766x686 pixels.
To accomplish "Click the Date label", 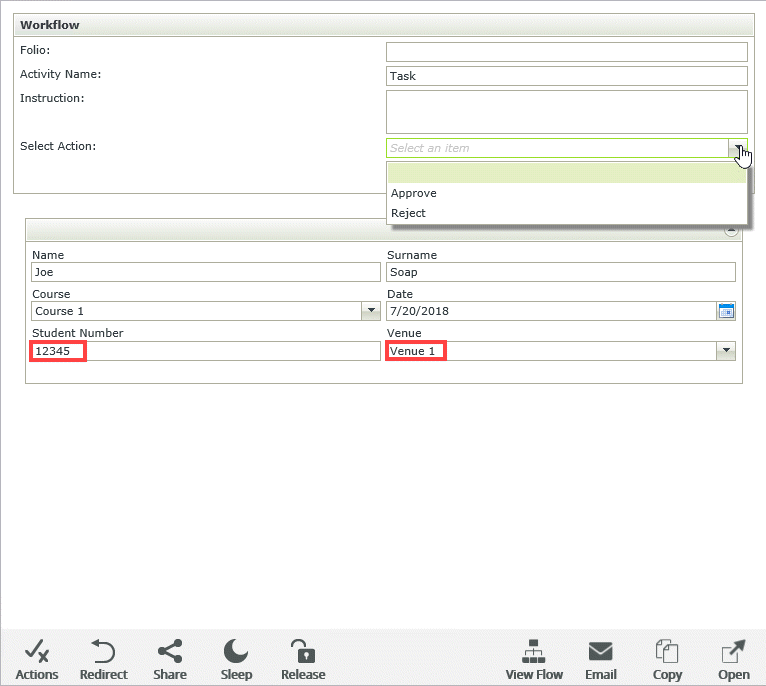I will 400,294.
